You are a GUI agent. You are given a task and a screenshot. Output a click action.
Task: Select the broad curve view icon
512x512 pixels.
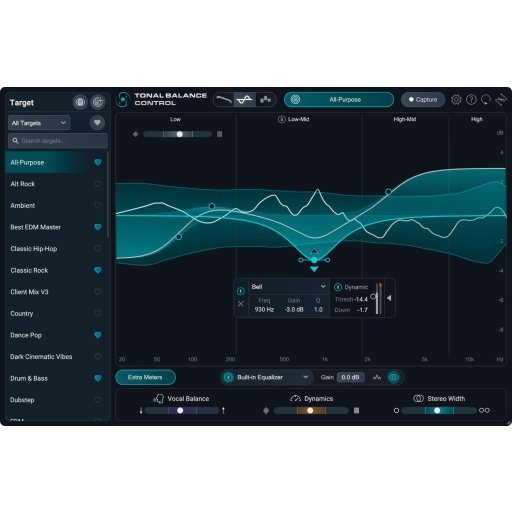pyautogui.click(x=223, y=100)
